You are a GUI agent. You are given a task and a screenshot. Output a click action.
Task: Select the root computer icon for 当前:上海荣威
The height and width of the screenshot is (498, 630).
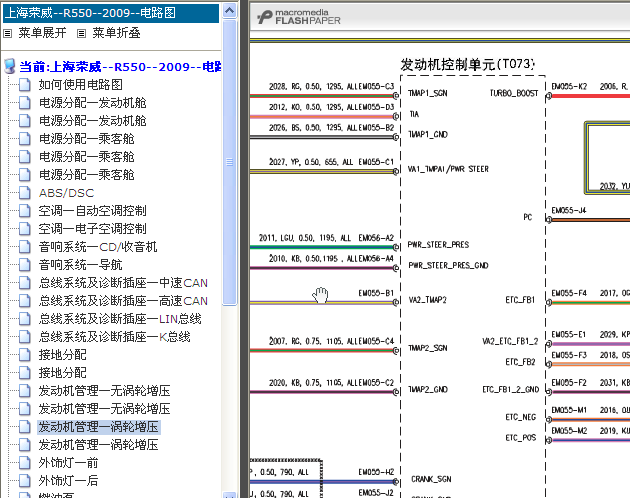tap(10, 66)
